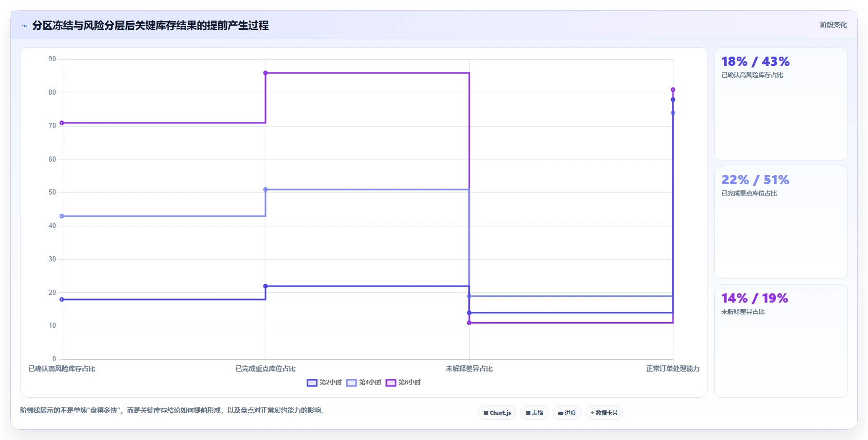This screenshot has height=440, width=868.
Task: Click the 第2小时 point at value 22
Action: (x=265, y=286)
